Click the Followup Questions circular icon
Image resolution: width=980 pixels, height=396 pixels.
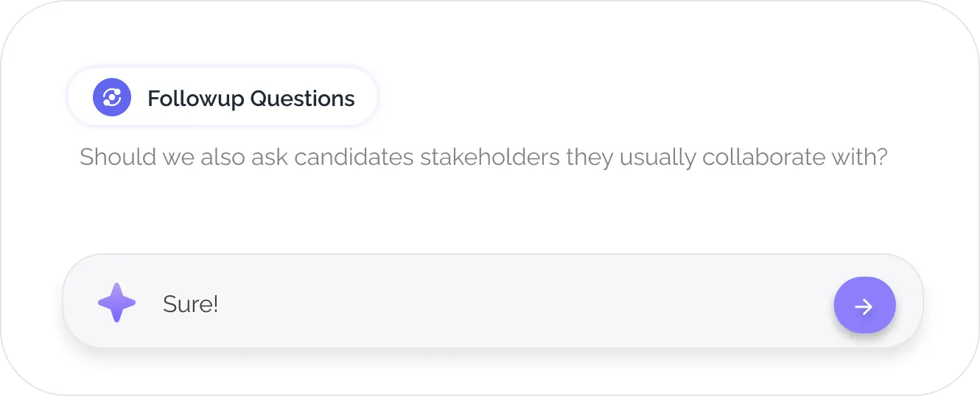coord(112,98)
